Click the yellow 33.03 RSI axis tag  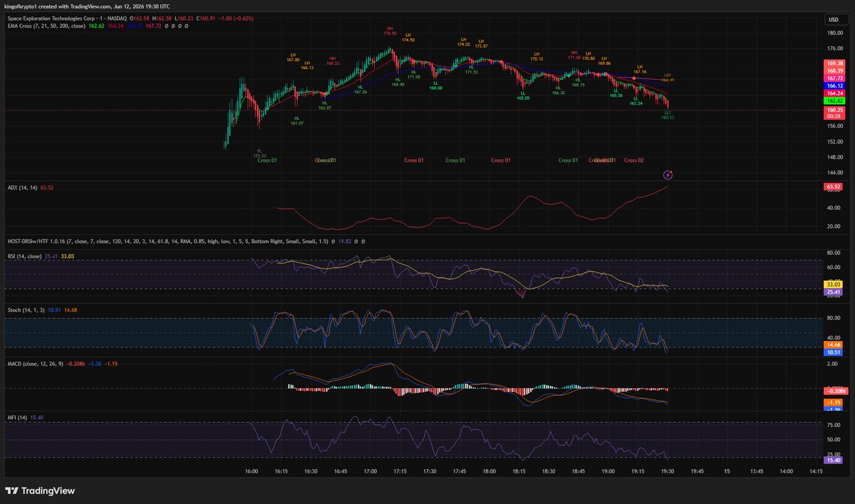[x=834, y=284]
